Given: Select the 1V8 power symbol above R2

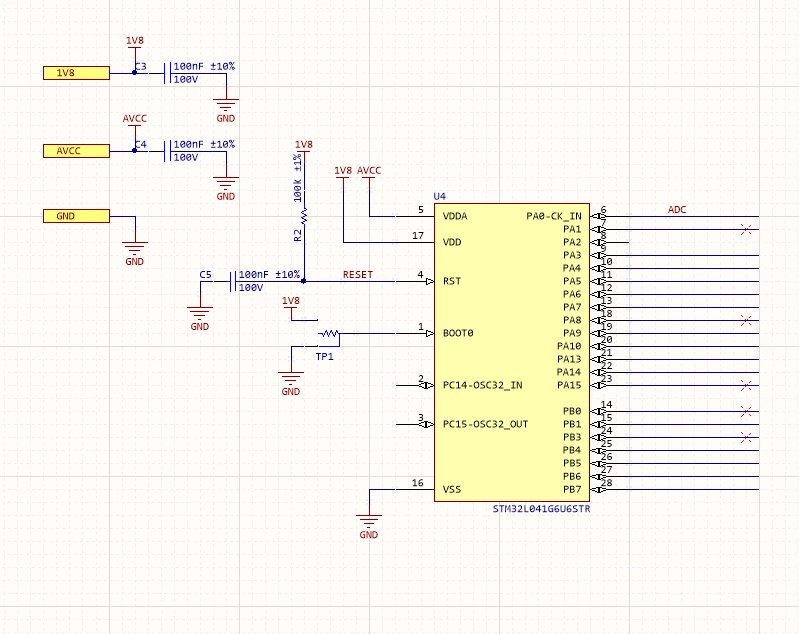Looking at the screenshot, I should [304, 149].
